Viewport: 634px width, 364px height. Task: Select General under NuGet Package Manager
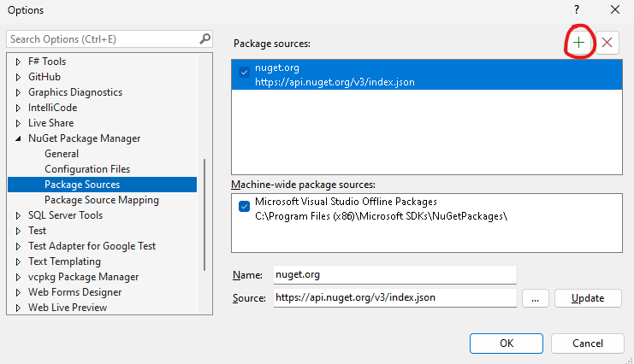click(62, 154)
